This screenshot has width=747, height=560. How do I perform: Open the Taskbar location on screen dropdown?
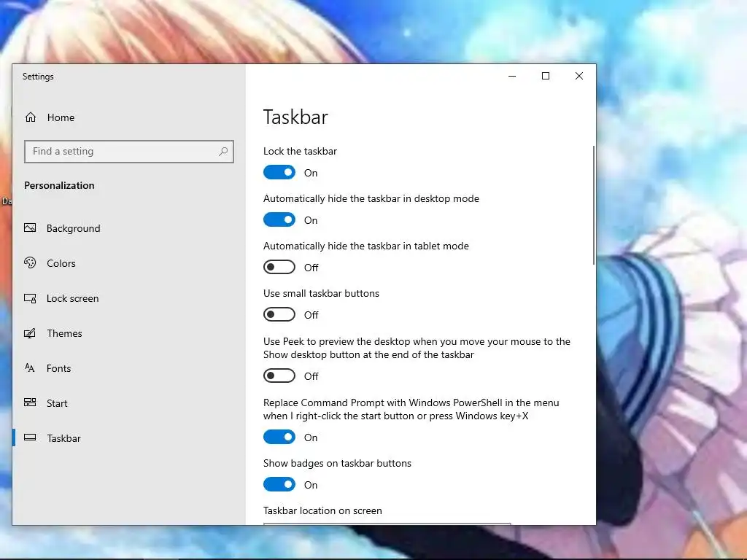387,524
